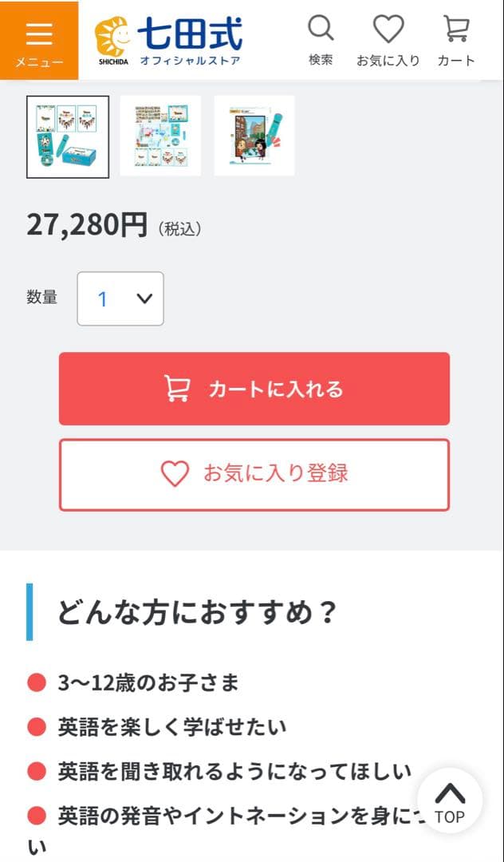Image resolution: width=504 pixels, height=862 pixels.
Task: Select the second product thumbnail showing cards
Action: pyautogui.click(x=161, y=136)
